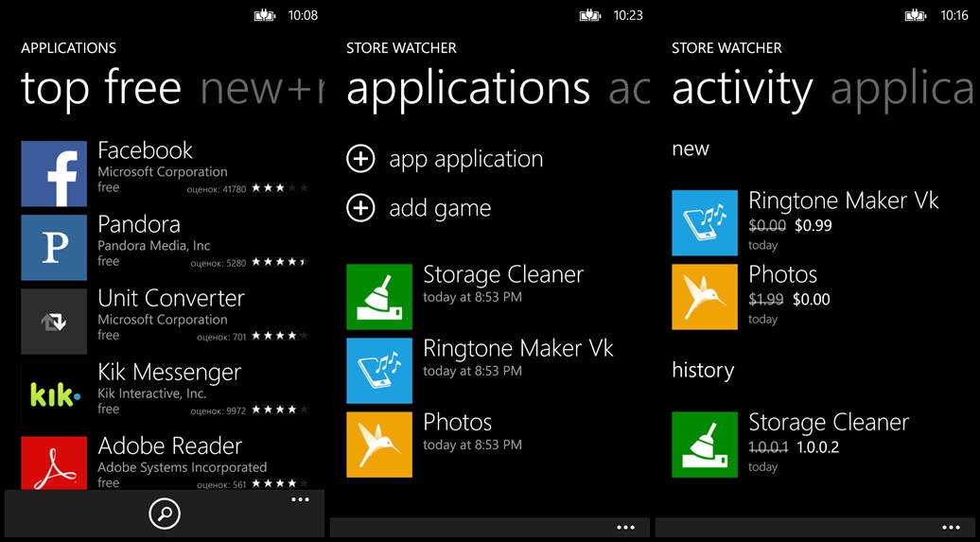Open the Facebook app tile icon

pos(54,174)
